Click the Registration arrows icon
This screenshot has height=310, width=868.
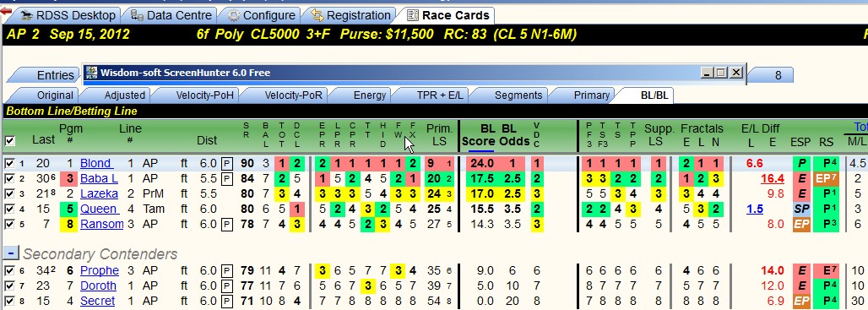coord(317,15)
